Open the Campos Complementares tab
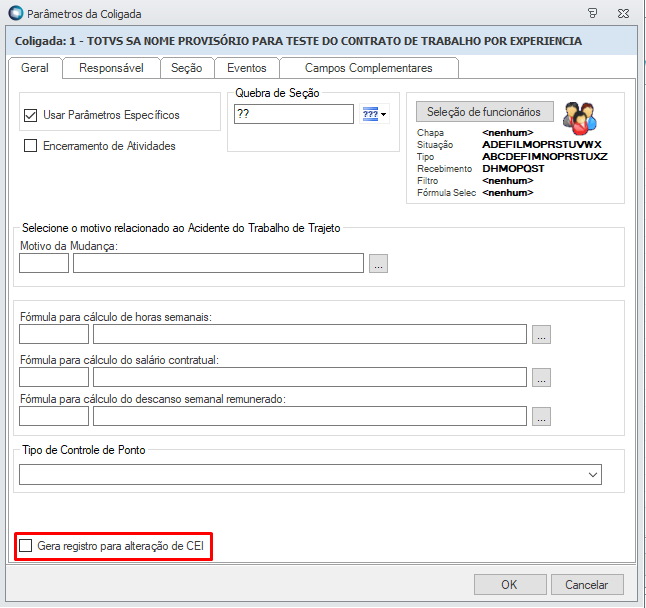The height and width of the screenshot is (608, 646). 369,68
